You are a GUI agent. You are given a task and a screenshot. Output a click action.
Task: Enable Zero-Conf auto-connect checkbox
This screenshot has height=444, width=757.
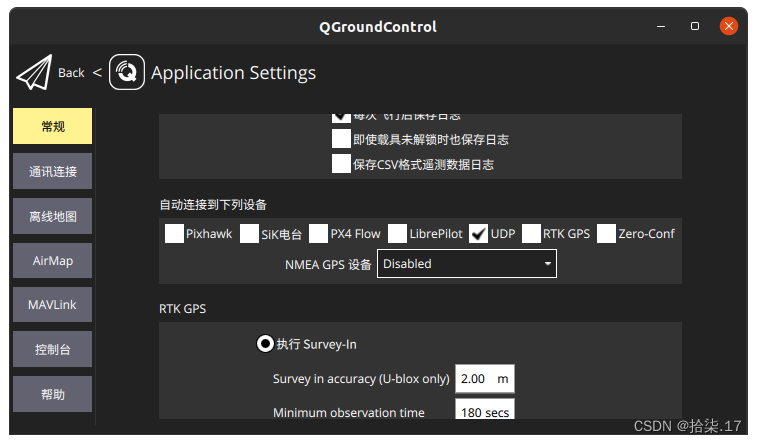coord(606,234)
